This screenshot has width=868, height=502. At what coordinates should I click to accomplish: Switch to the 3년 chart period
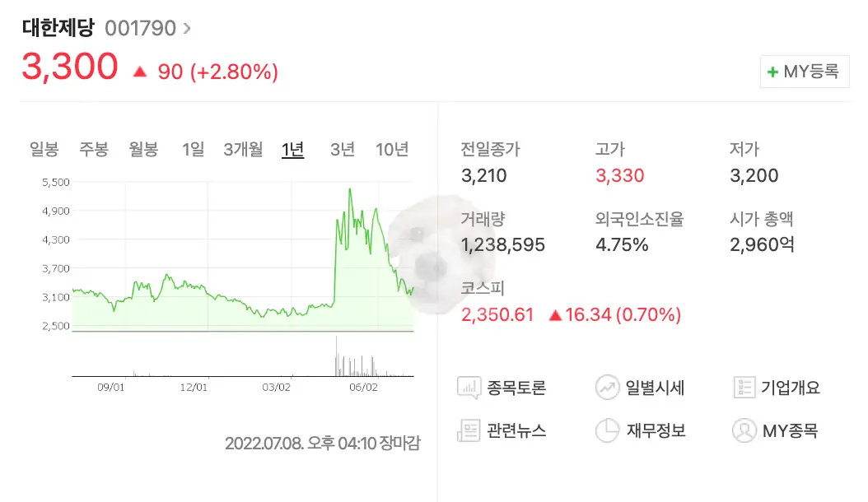[342, 149]
